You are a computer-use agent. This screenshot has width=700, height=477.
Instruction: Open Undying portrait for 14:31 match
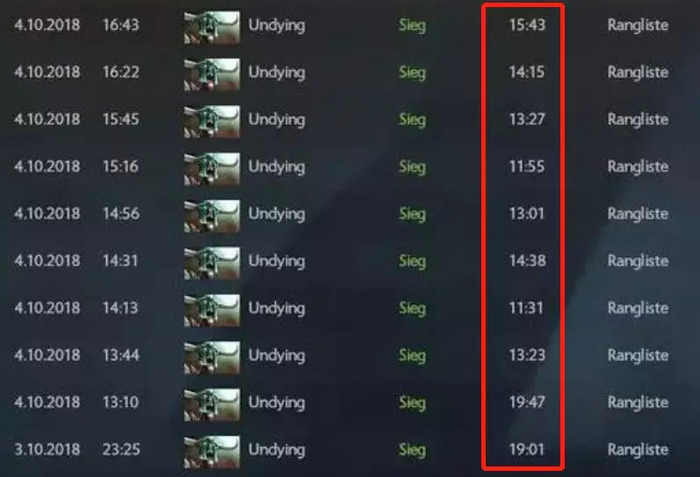coord(212,264)
